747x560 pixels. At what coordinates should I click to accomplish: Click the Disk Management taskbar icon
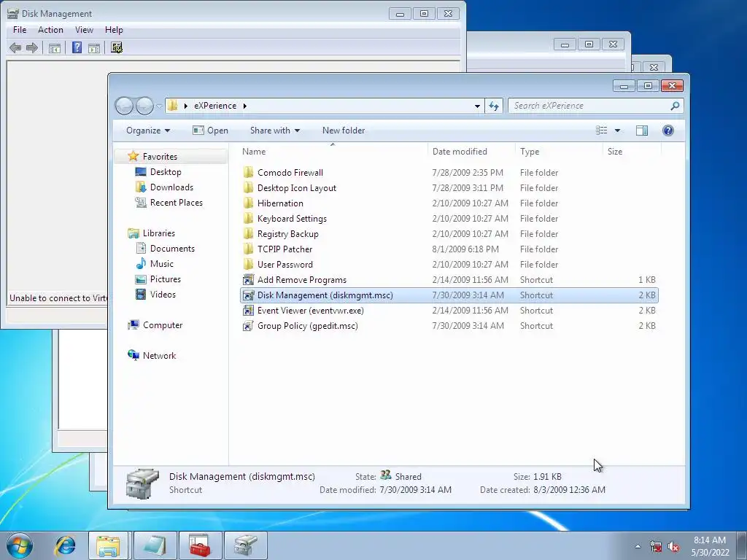245,545
